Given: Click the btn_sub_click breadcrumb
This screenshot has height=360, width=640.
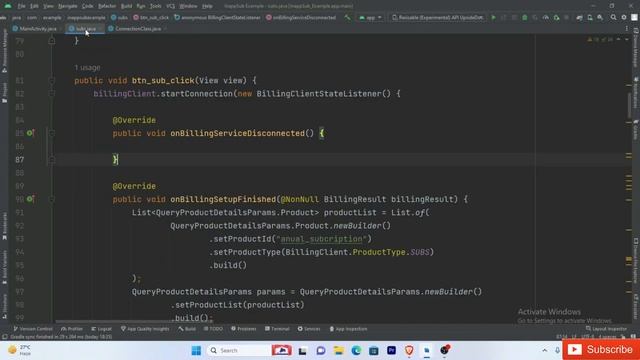Looking at the screenshot, I should [151, 18].
